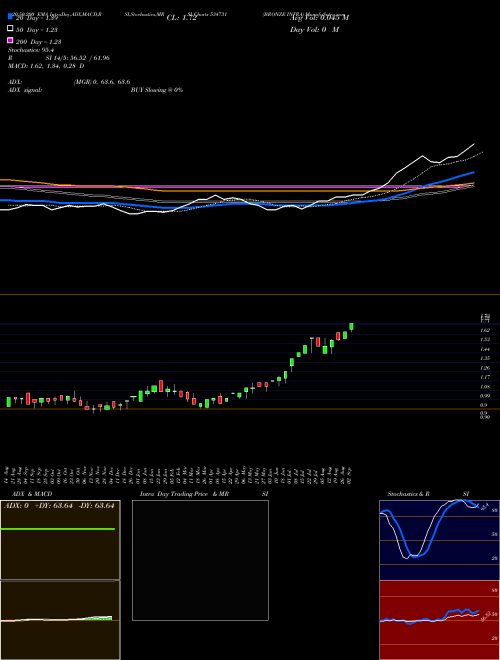Click the blue 20 Day legend swatch
This screenshot has width=500, height=660.
click(10, 16)
